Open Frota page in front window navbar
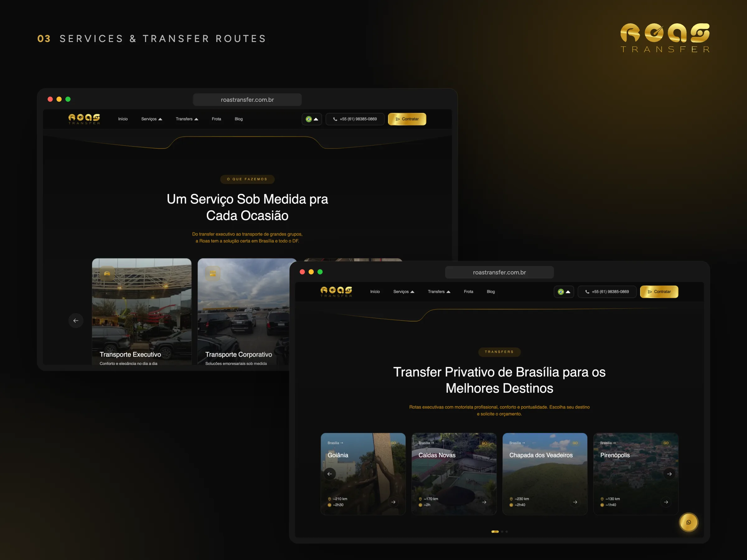Screen dimensions: 747x560 click(x=468, y=292)
